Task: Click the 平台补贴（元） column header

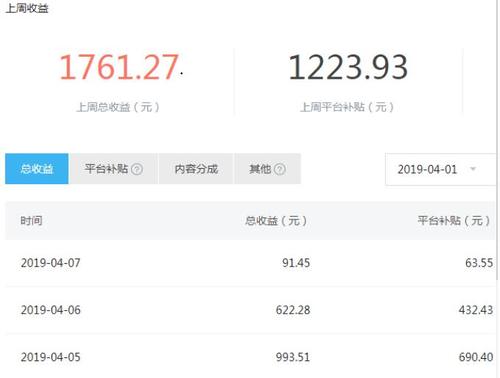Action: coord(454,220)
